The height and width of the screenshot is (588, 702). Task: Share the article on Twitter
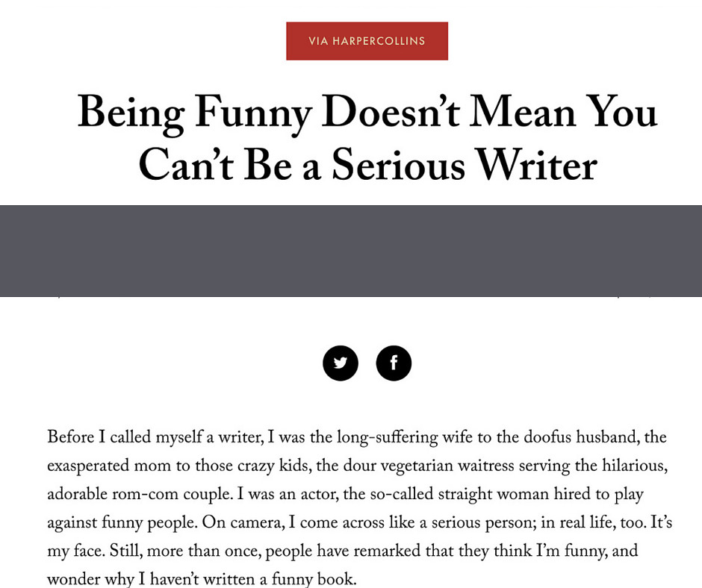[x=341, y=363]
